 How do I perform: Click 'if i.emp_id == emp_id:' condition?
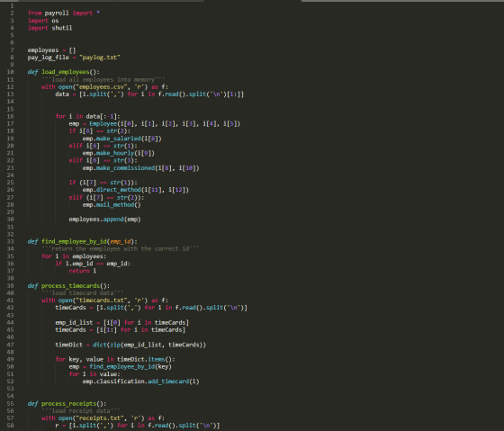(93, 264)
